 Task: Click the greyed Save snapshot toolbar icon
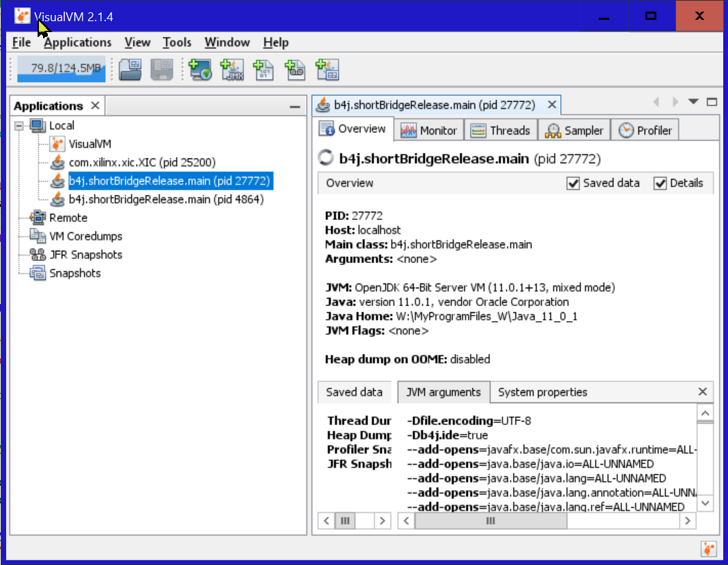click(x=162, y=70)
